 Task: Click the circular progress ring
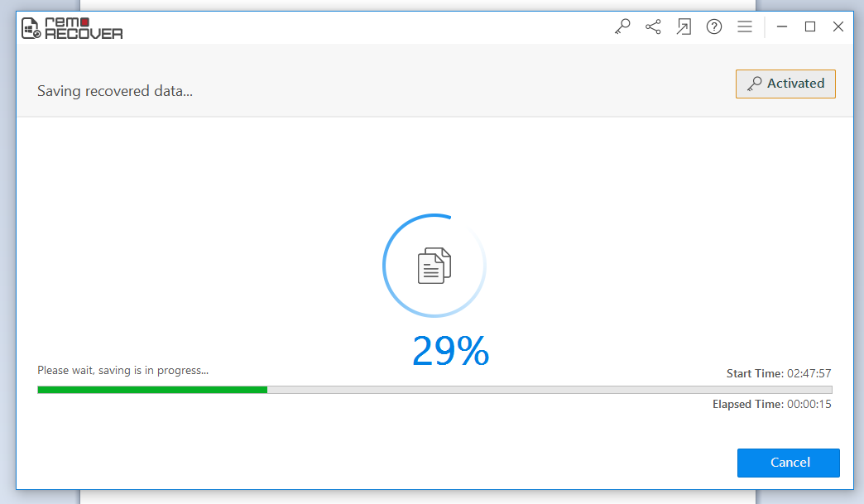pos(434,266)
